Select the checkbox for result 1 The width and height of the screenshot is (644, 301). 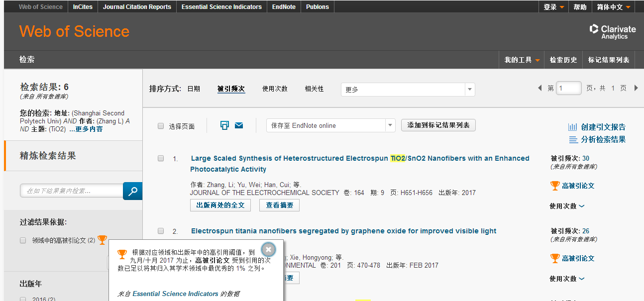(x=161, y=158)
